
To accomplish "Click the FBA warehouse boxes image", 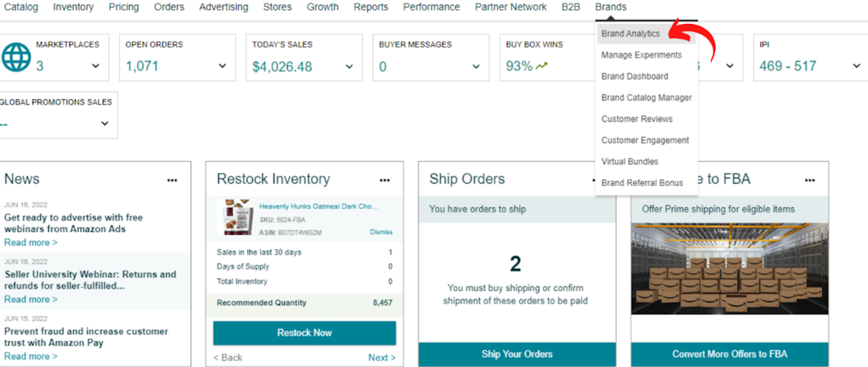I will [730, 268].
